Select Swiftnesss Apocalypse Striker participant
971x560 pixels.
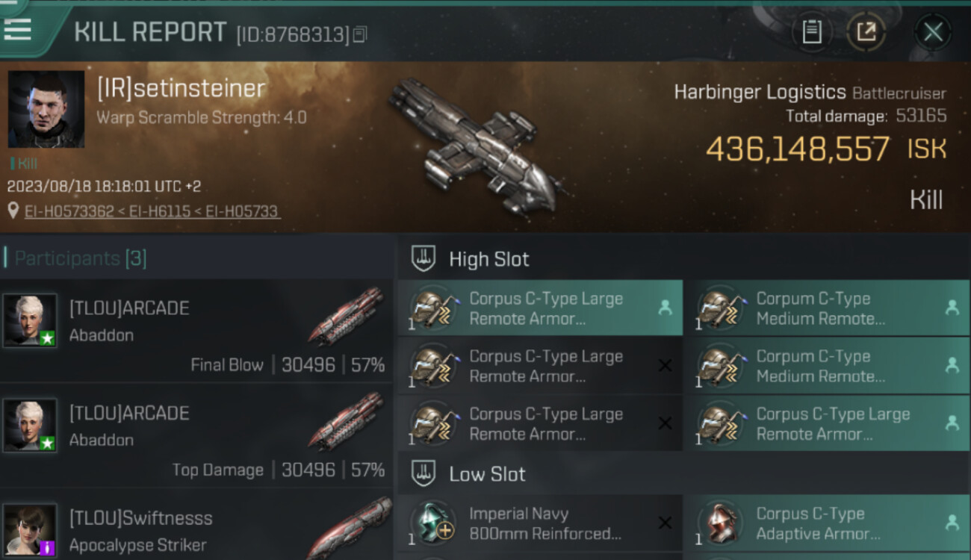pos(196,526)
